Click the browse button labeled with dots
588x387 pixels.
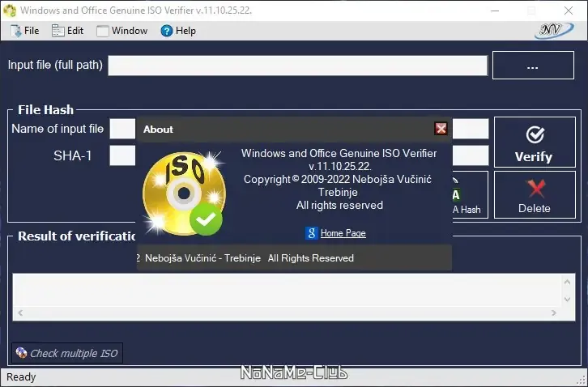point(533,66)
